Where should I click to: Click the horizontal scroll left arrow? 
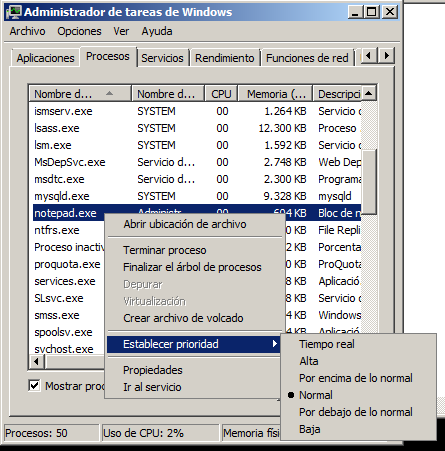(37, 361)
